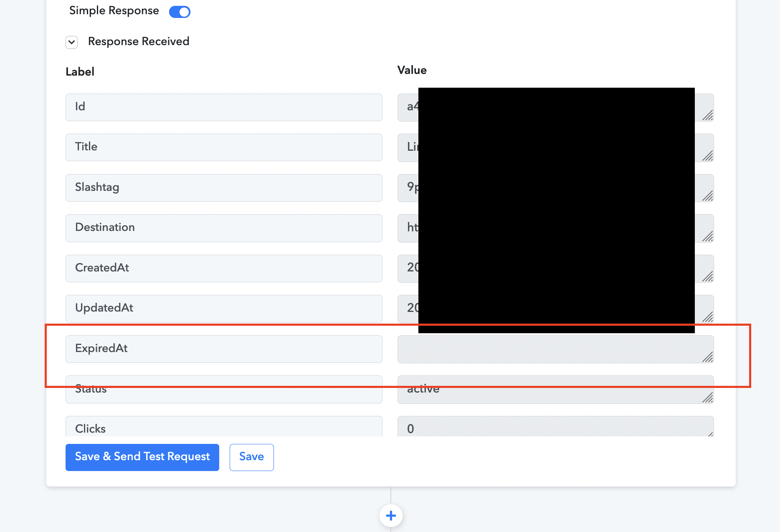
Task: Click resize handle of Destination value field
Action: click(x=708, y=236)
